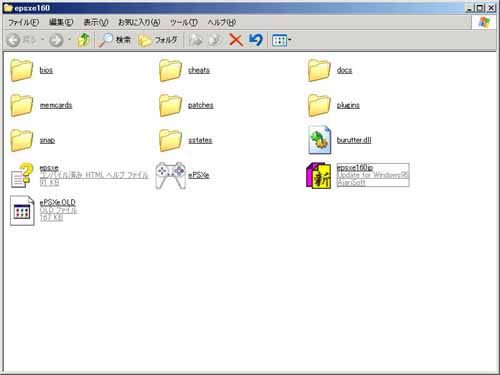The width and height of the screenshot is (500, 375).
Task: Click the Windows flag logo
Action: [484, 22]
